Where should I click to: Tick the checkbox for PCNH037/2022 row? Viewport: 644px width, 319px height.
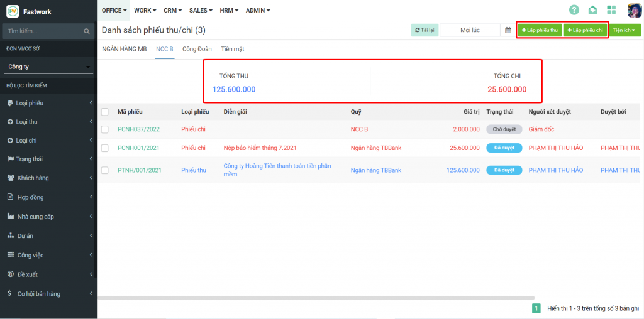click(105, 129)
